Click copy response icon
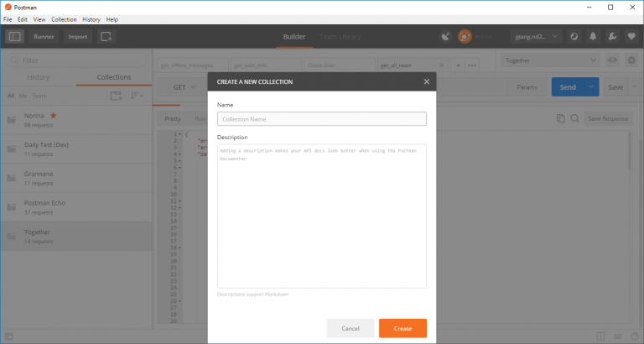644x344 pixels. point(561,118)
